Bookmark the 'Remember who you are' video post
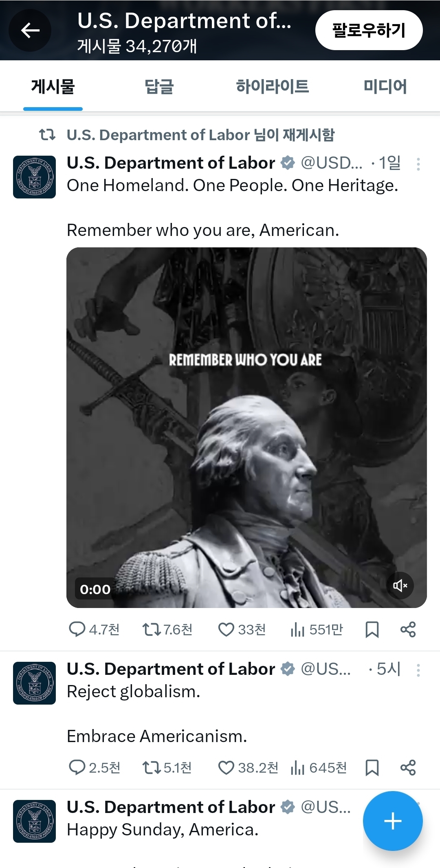Viewport: 440px width, 868px height. (x=372, y=630)
